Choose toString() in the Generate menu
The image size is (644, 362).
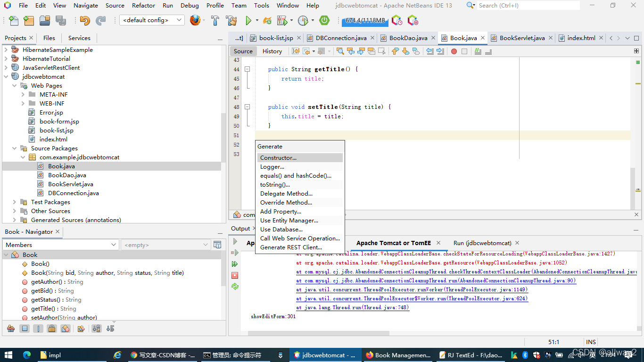click(275, 184)
